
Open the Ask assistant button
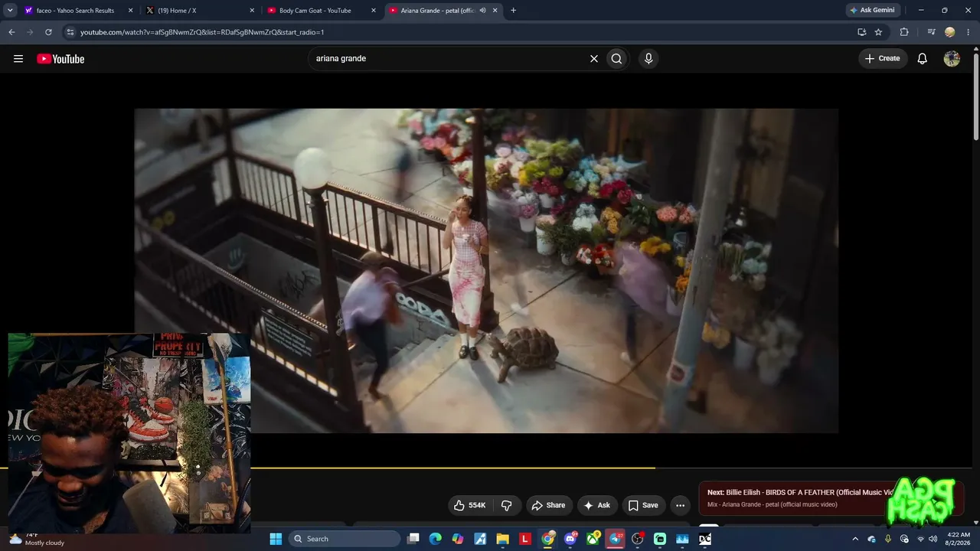pyautogui.click(x=597, y=505)
